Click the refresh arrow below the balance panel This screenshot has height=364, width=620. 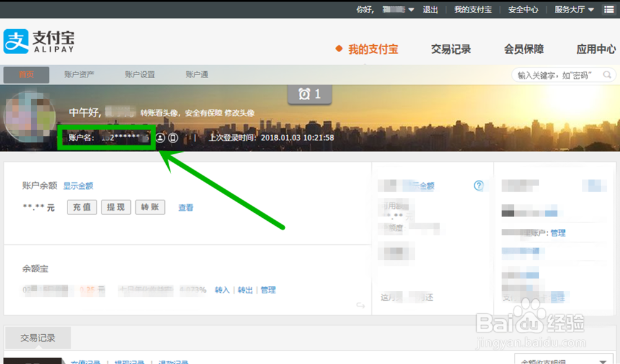click(360, 305)
